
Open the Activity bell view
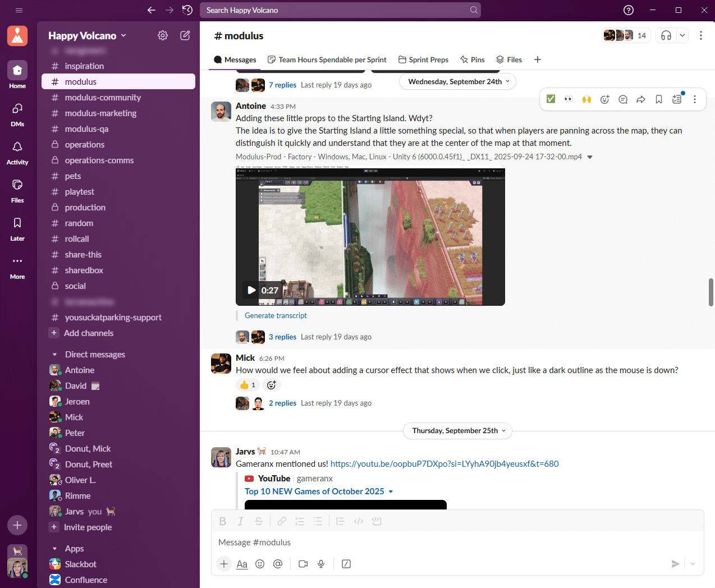coord(17,152)
